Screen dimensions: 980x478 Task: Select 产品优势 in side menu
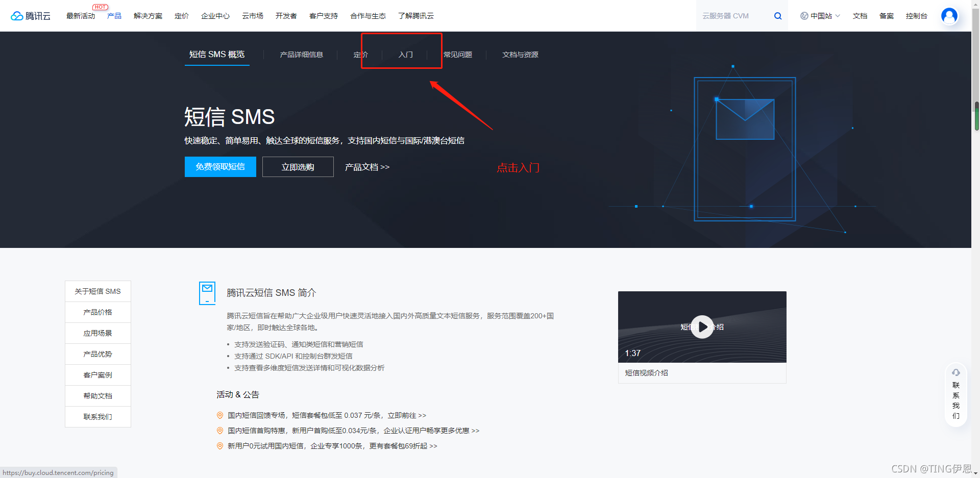(98, 354)
